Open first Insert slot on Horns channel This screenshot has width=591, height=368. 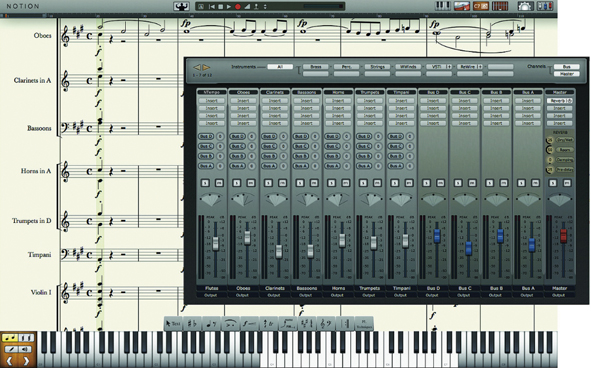[x=338, y=101]
